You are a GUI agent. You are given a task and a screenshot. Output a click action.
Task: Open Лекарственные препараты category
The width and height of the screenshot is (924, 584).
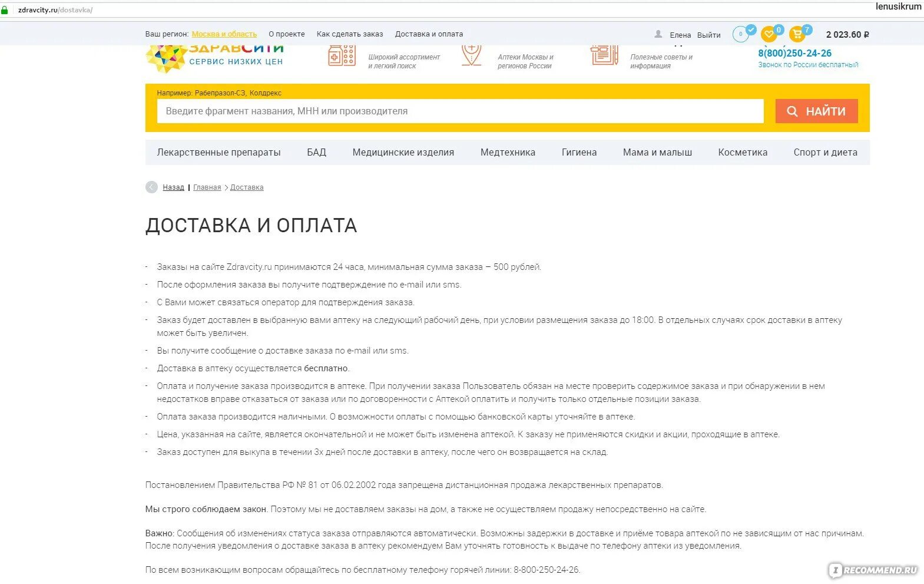[x=218, y=152]
